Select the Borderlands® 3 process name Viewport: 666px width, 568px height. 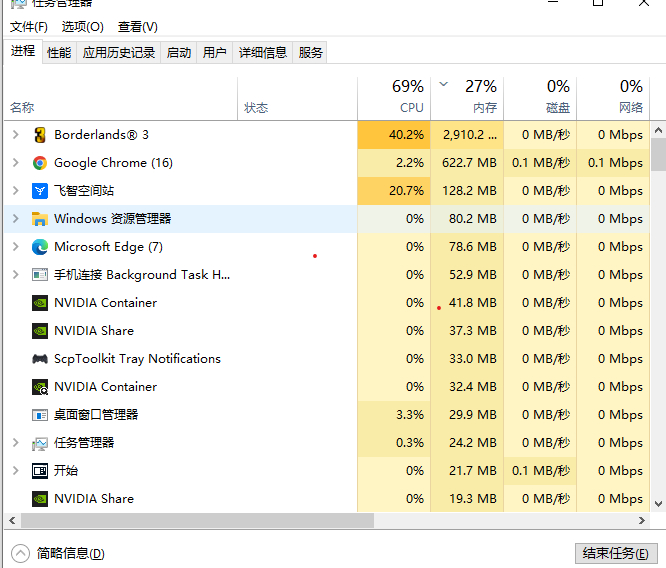pos(102,135)
